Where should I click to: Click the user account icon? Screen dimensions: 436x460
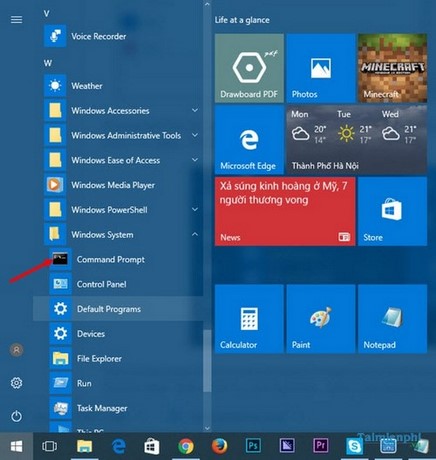(16, 350)
